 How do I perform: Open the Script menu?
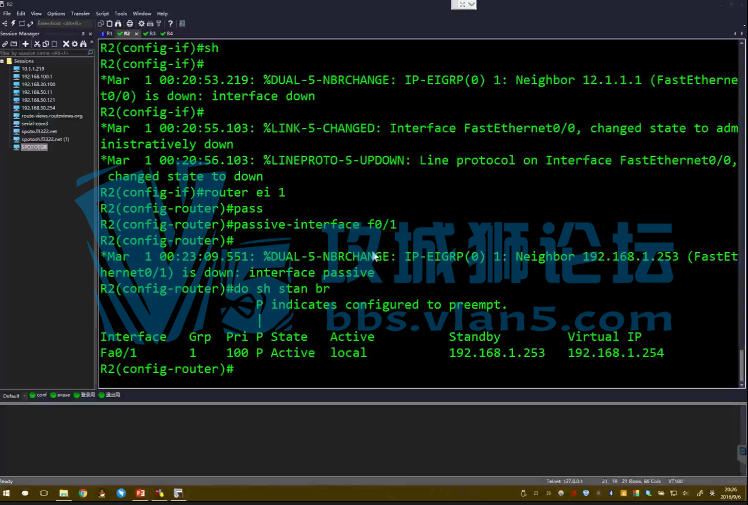[x=102, y=14]
